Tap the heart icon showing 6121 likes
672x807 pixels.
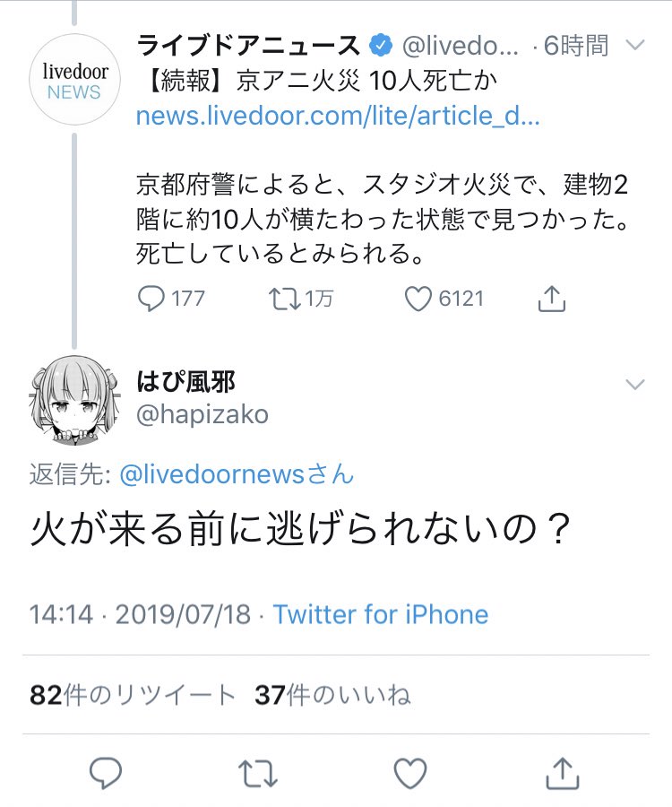pyautogui.click(x=417, y=299)
